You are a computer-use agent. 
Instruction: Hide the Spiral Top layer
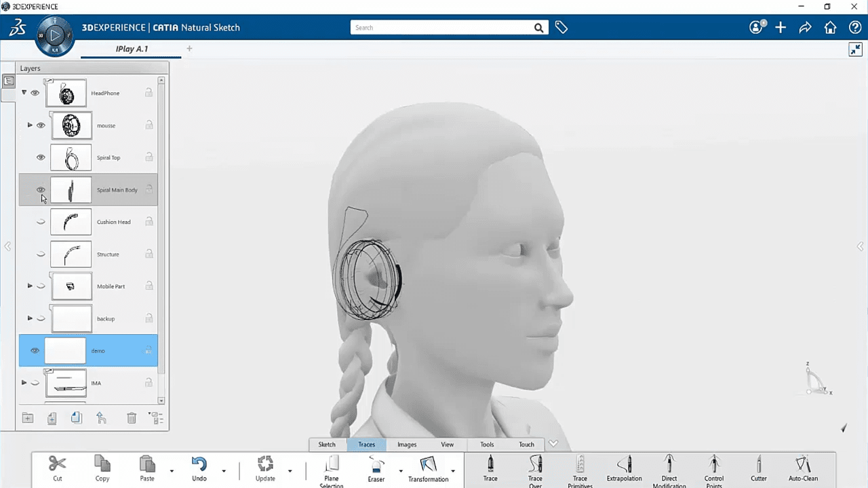click(x=41, y=158)
